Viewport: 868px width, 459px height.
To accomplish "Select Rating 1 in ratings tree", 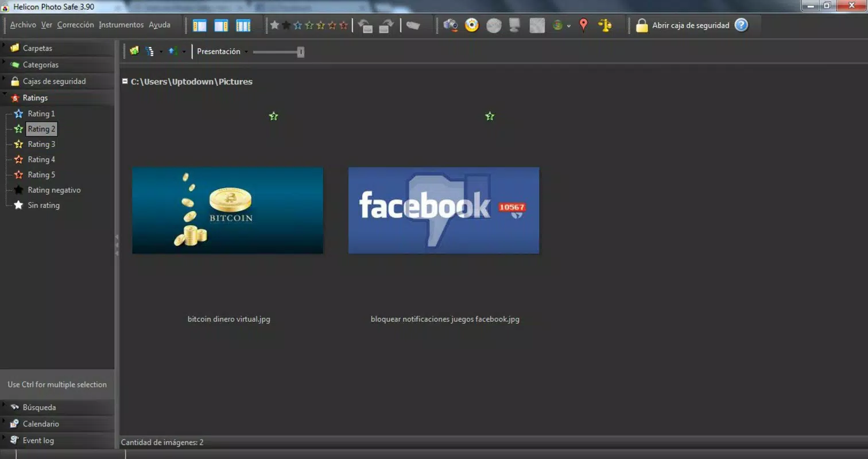I will [x=41, y=114].
